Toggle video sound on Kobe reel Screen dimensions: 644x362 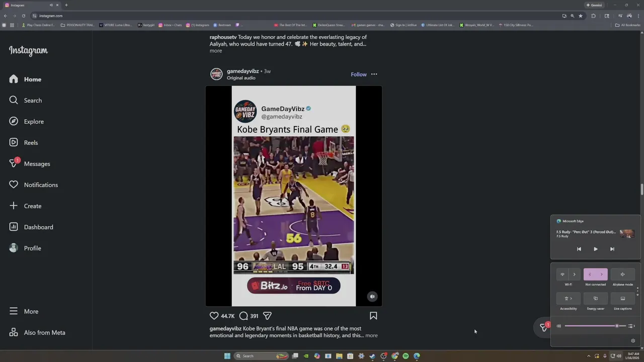coord(372,296)
